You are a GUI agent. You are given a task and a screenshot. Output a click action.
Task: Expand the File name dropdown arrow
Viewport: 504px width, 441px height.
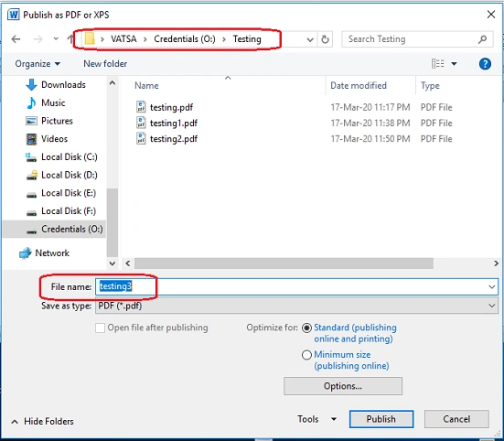(492, 286)
